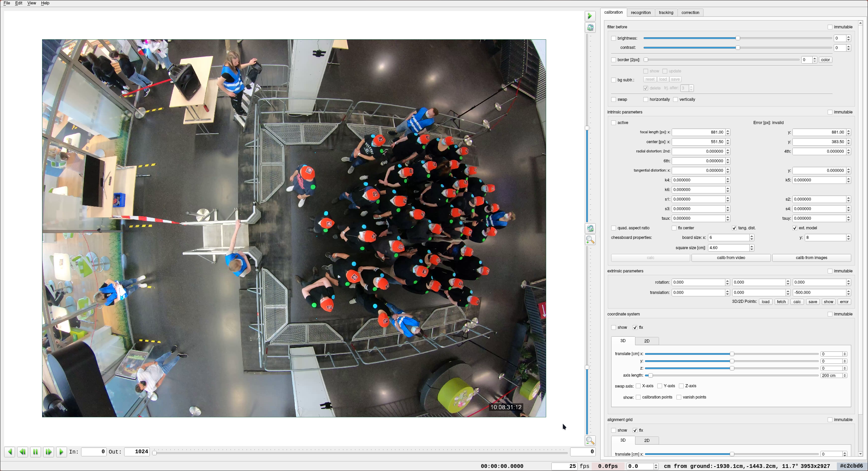Step one frame backward in video
Image resolution: width=868 pixels, height=471 pixels.
[x=23, y=452]
